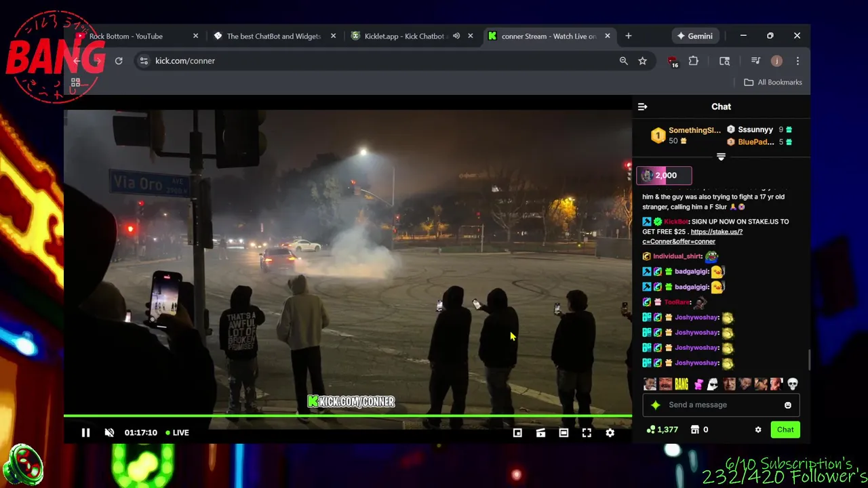Open the media controls toolbar icon
The height and width of the screenshot is (488, 868).
[755, 61]
